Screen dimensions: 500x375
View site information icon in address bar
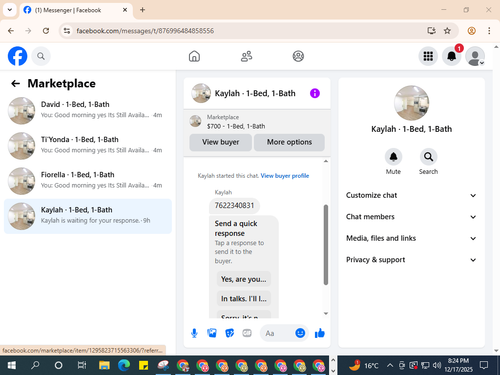click(67, 31)
